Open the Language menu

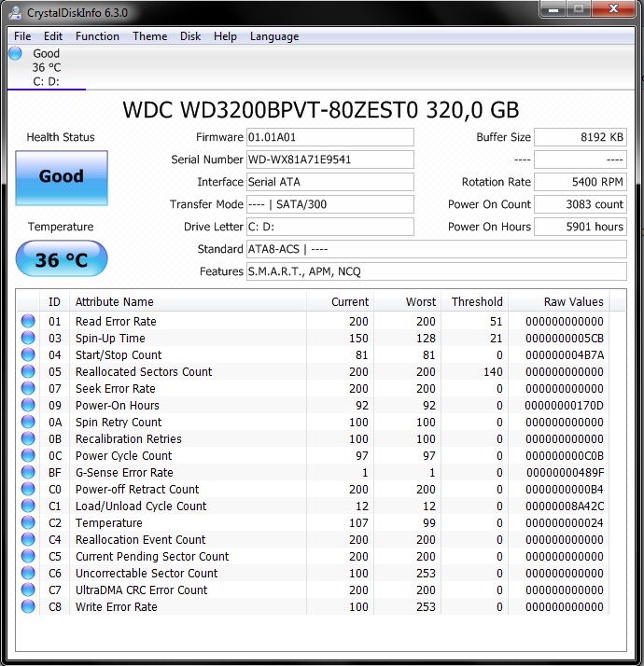(x=274, y=36)
